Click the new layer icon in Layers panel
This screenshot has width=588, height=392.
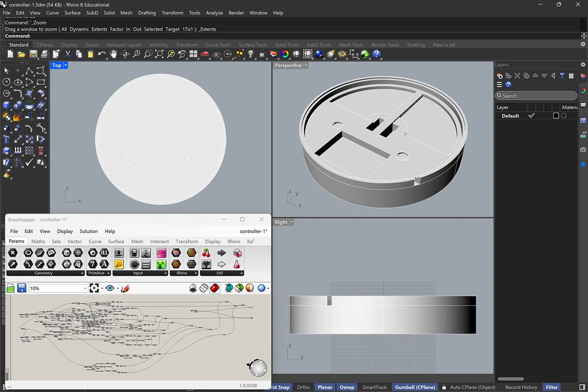(499, 76)
